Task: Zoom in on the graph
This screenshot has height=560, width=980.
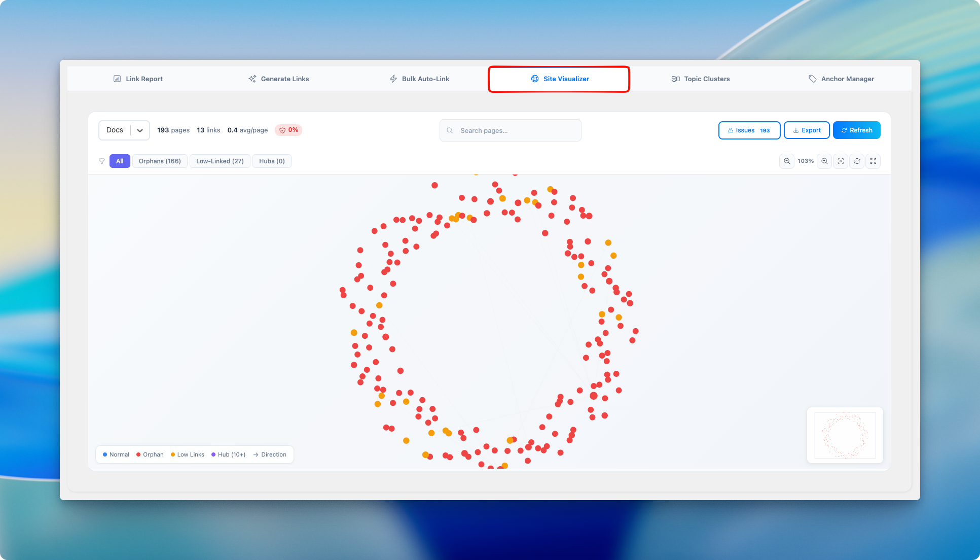Action: pyautogui.click(x=824, y=161)
